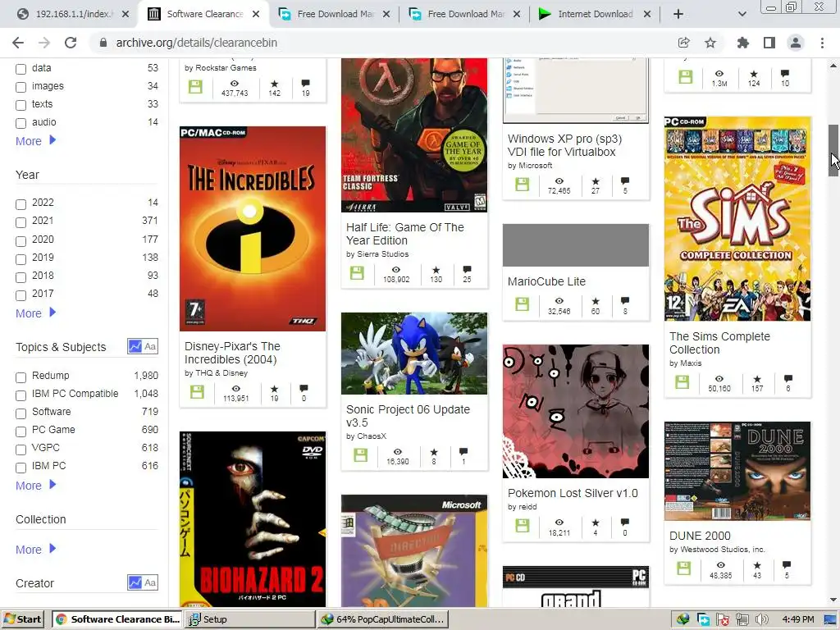Check the data media type checkbox

(21, 69)
